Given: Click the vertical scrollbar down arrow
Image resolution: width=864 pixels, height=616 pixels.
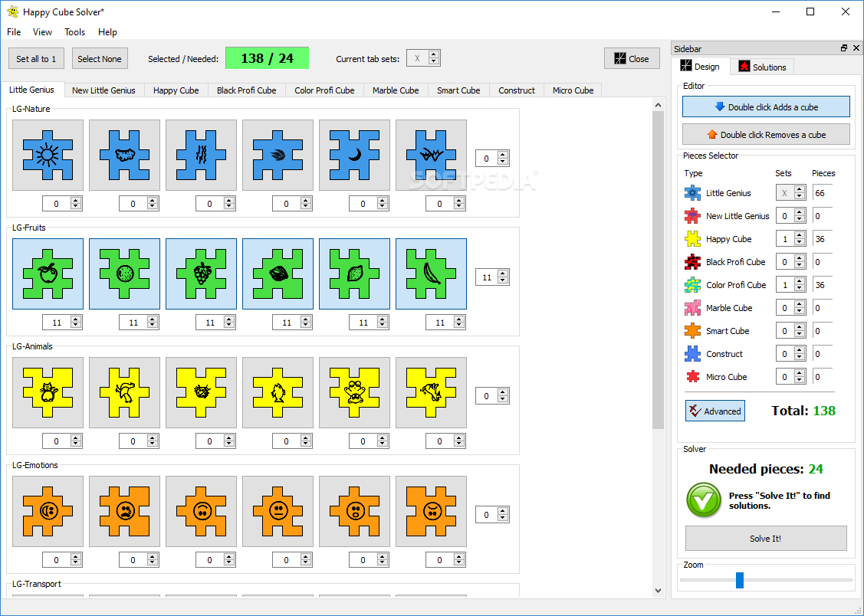Looking at the screenshot, I should [658, 590].
